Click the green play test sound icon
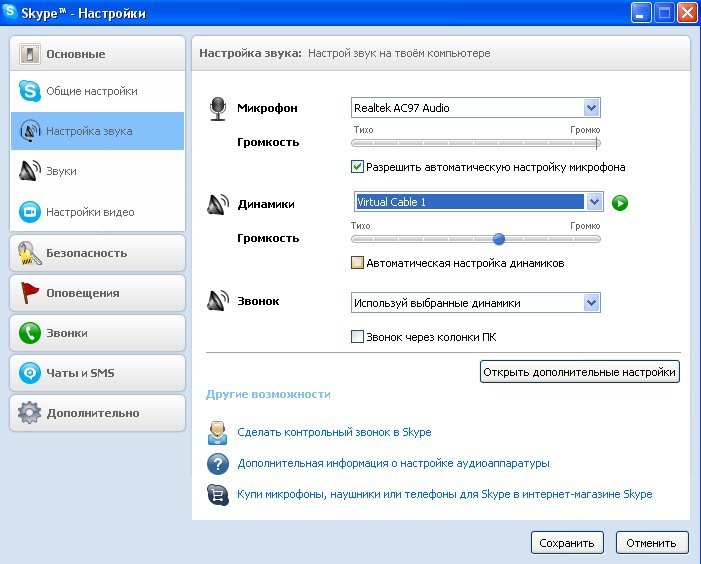Image resolution: width=701 pixels, height=564 pixels. 620,203
